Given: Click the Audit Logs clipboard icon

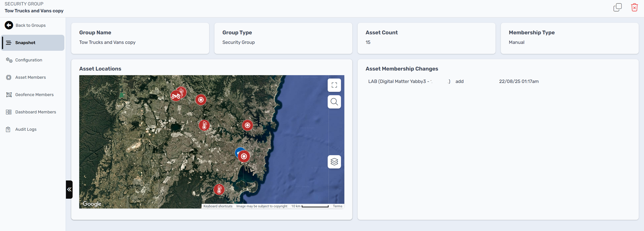Looking at the screenshot, I should coord(8,129).
